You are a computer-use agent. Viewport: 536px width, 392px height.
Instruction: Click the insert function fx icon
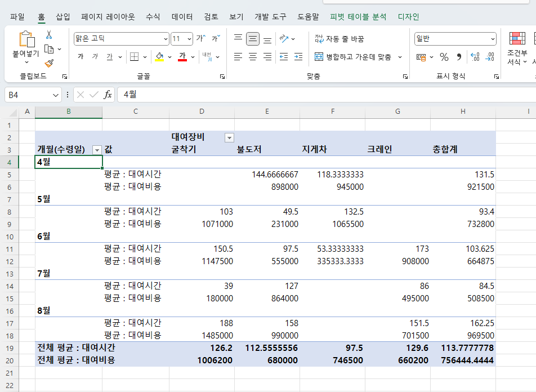pos(108,95)
